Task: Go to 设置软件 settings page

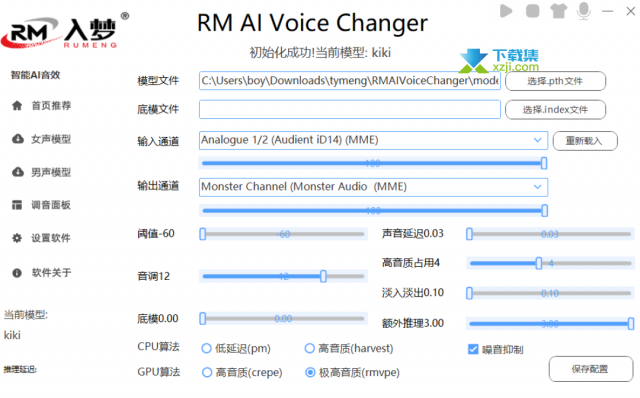Action: (51, 238)
